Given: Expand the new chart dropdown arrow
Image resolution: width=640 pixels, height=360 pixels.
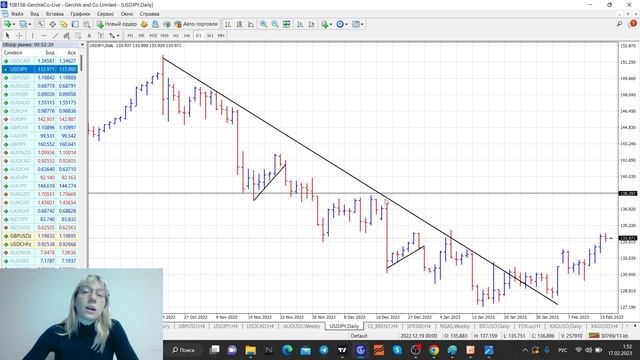Looking at the screenshot, I should [14, 24].
